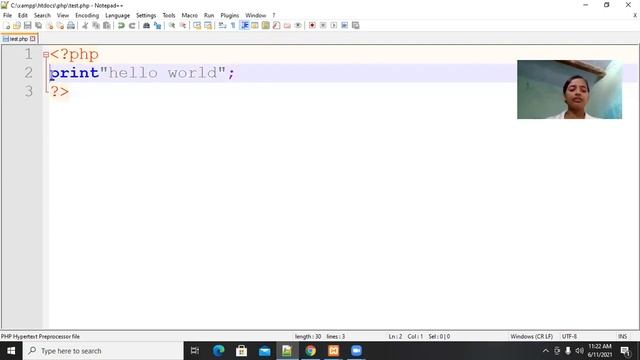640x360 pixels.
Task: Toggle synchronized horizontal scrolling
Action: [x=208, y=25]
